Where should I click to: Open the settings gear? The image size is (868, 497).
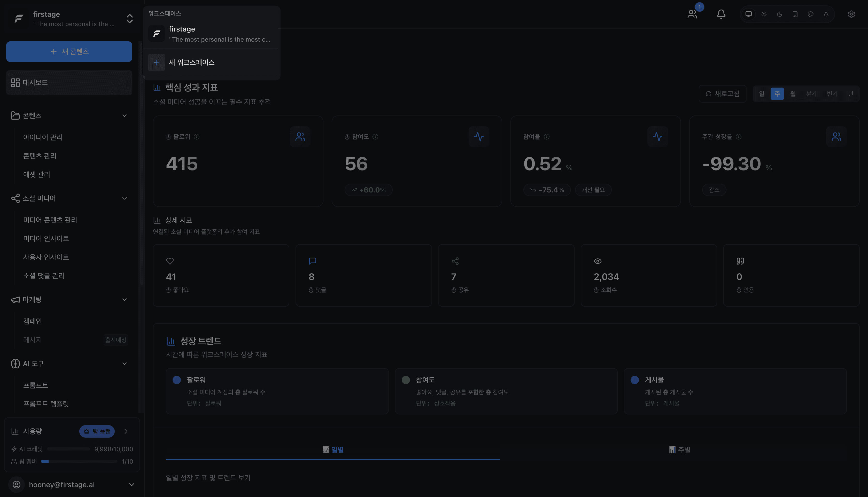pyautogui.click(x=851, y=14)
